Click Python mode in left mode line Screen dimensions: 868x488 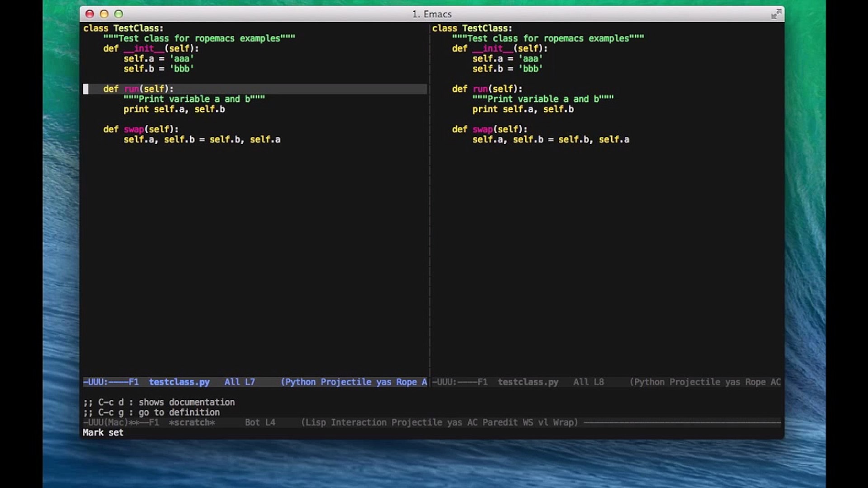coord(300,382)
